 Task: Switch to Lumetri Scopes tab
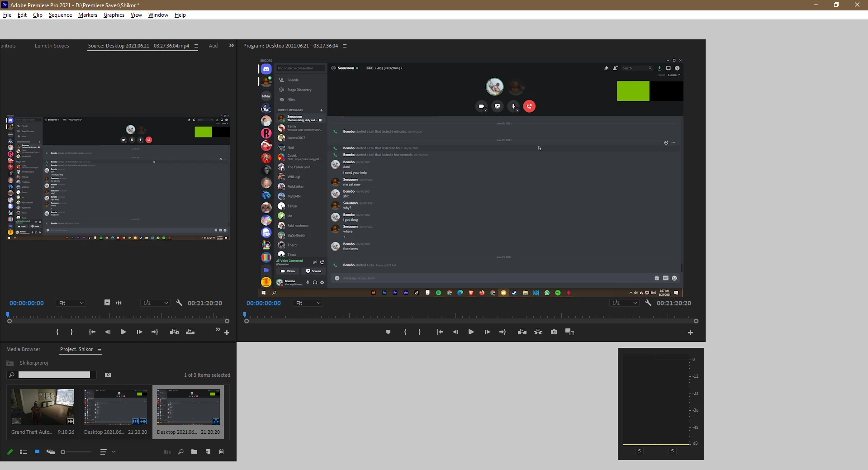[x=52, y=46]
